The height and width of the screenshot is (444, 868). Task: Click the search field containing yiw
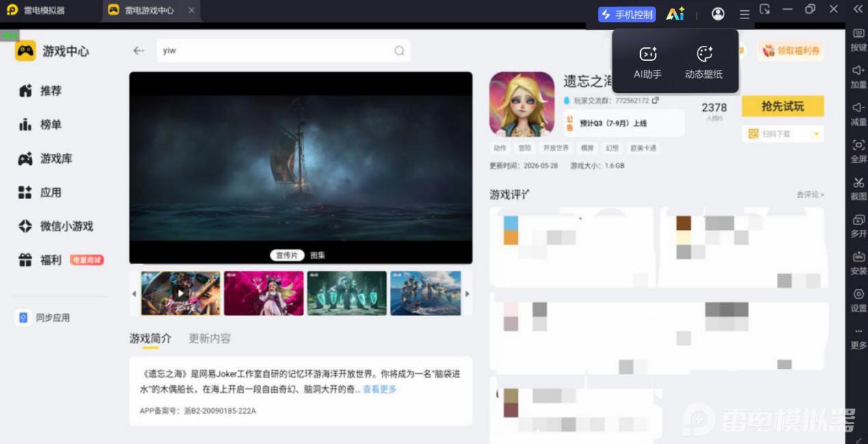coord(283,51)
